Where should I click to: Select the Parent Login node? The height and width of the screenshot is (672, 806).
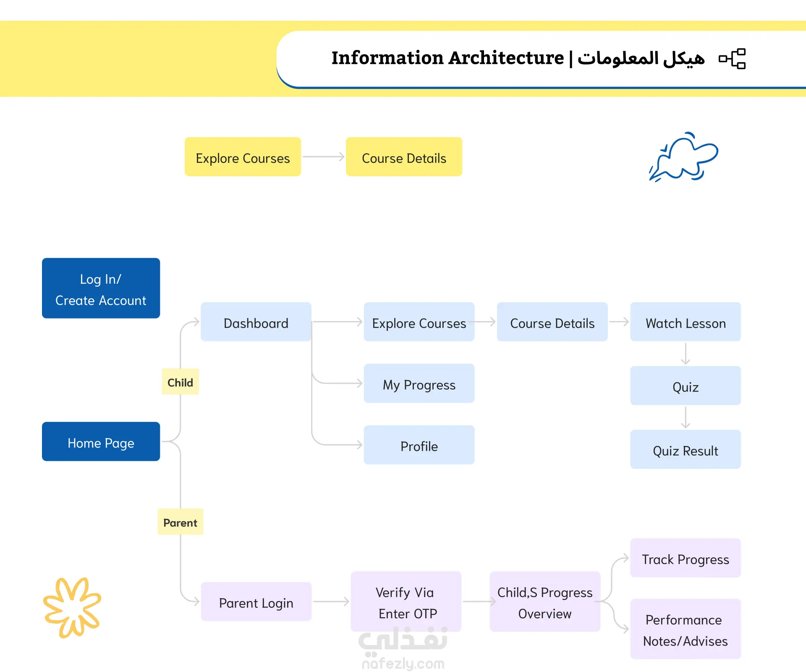click(x=256, y=601)
